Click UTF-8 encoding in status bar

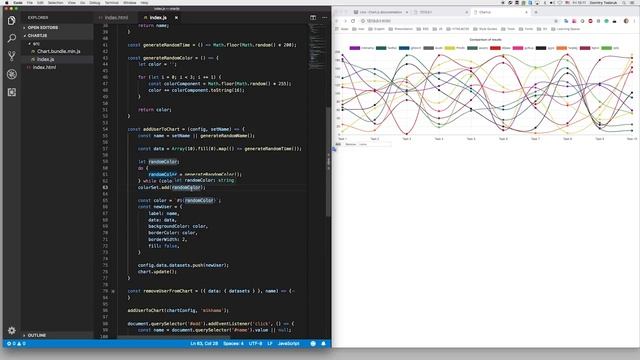(x=256, y=344)
